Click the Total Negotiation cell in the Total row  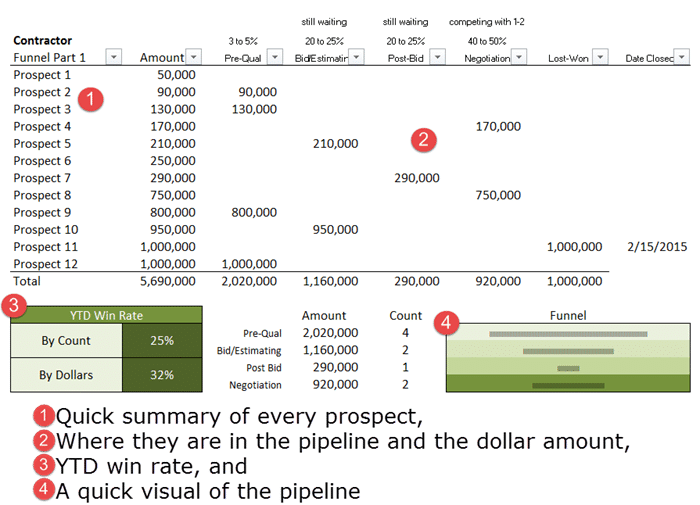[x=498, y=281]
